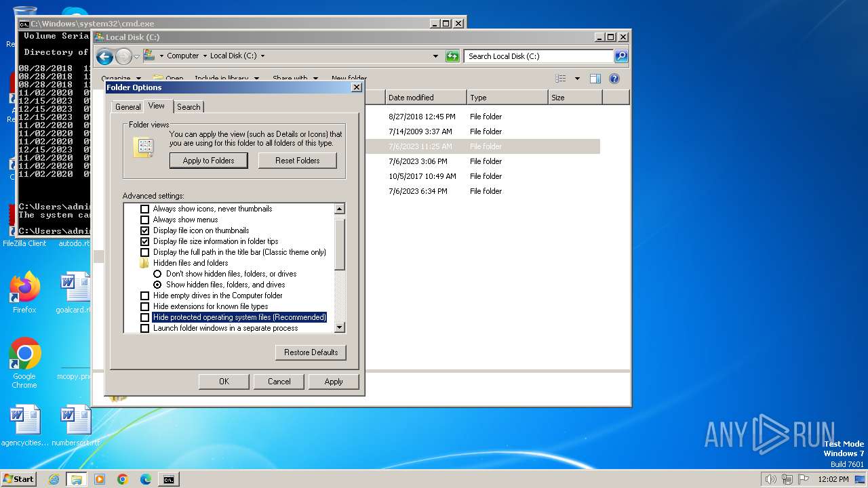Click the volume speaker tray icon

pos(770,479)
